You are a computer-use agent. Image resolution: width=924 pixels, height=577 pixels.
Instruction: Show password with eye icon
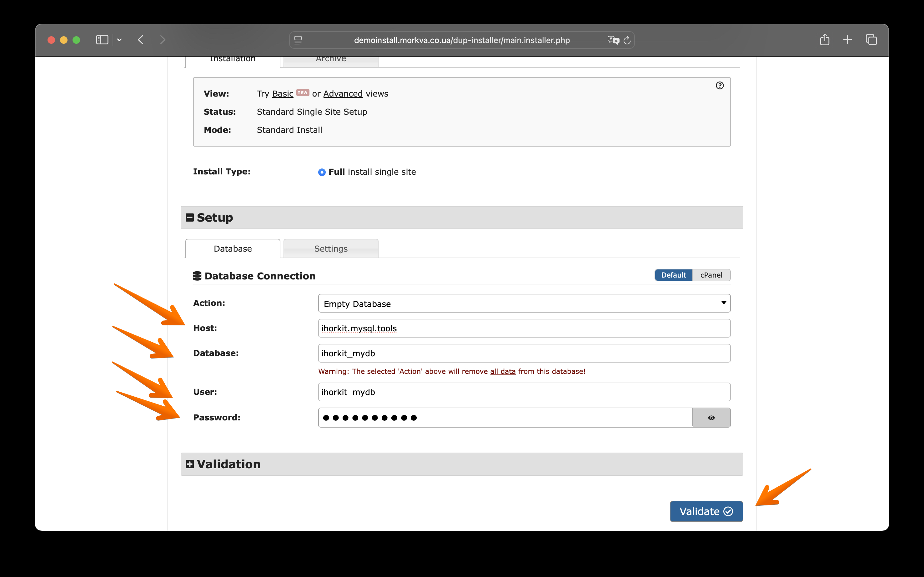711,418
